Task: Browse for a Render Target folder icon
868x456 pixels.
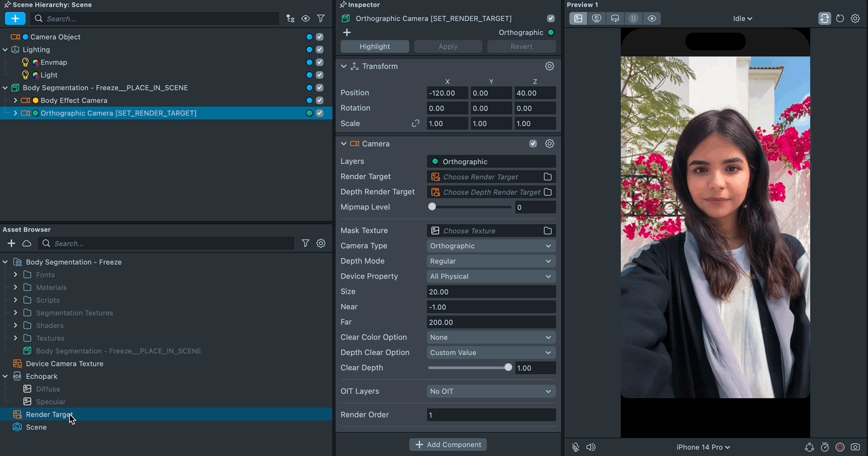Action: click(x=548, y=177)
